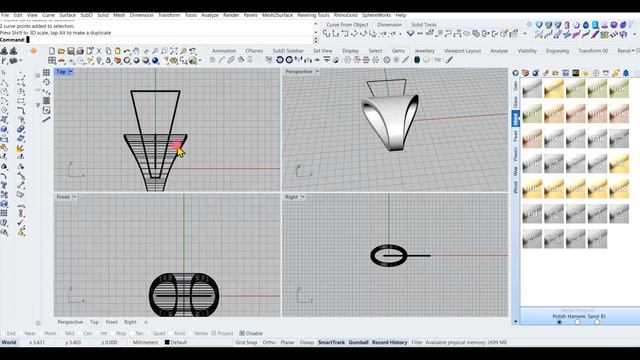Click the folder Libraries panel icon

point(556,73)
